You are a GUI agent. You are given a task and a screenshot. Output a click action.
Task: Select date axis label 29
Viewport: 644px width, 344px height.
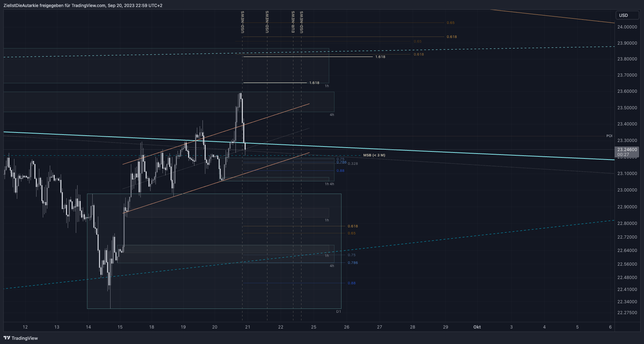[446, 327]
